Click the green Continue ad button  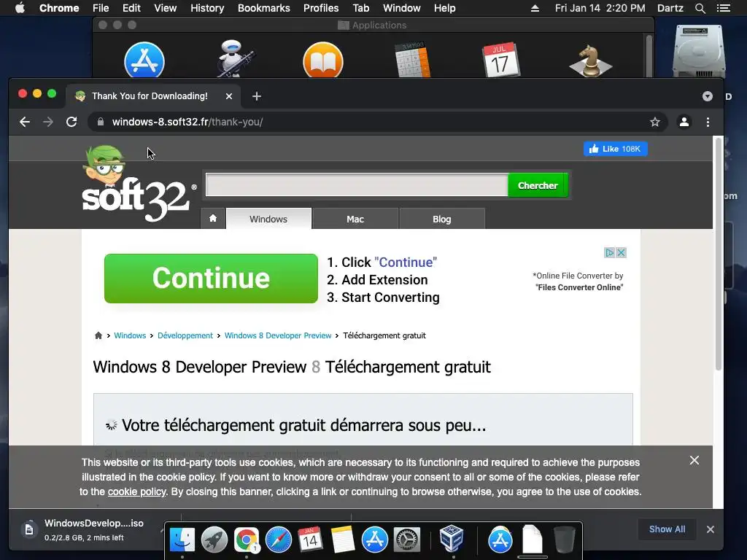tap(211, 279)
